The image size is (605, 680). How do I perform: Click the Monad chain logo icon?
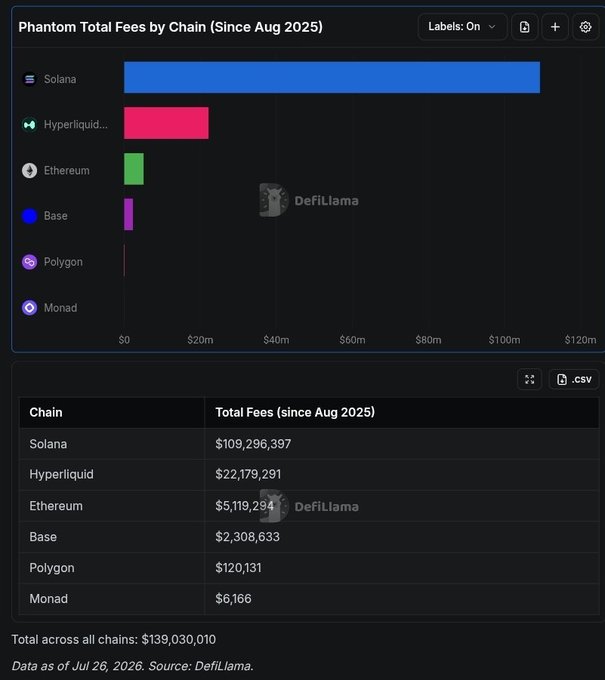pyautogui.click(x=29, y=308)
